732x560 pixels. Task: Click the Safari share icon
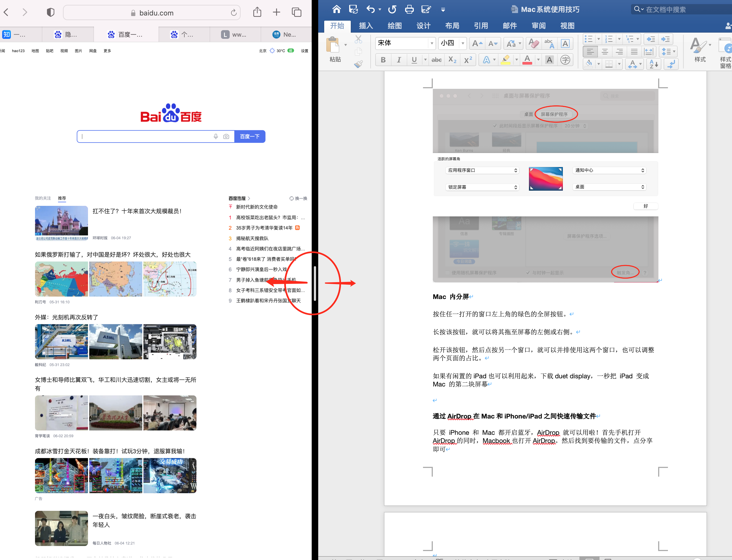(257, 13)
